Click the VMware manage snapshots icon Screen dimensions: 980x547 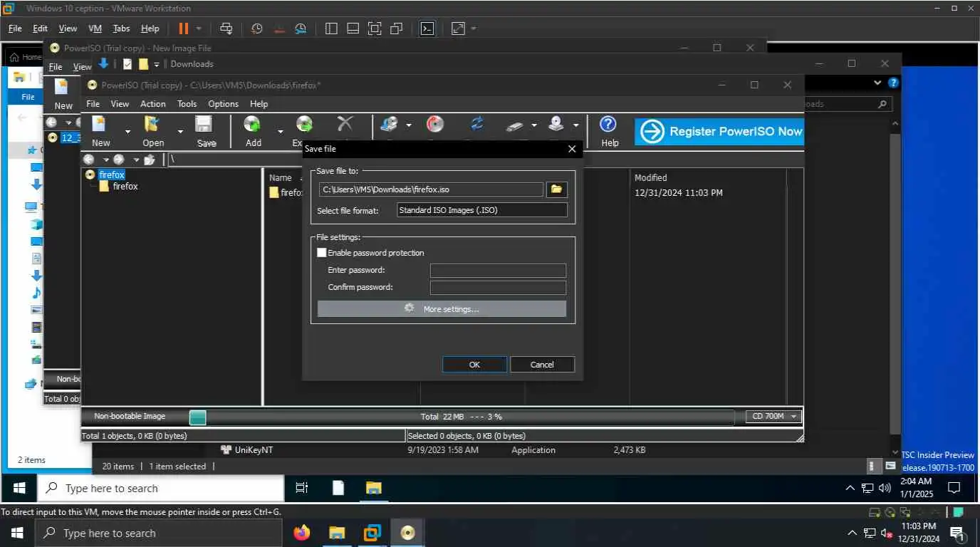pos(301,28)
